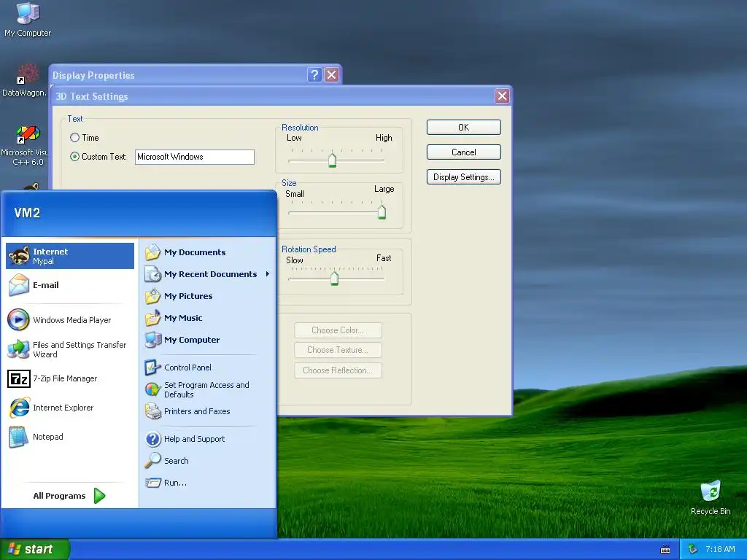Image resolution: width=747 pixels, height=560 pixels.
Task: Launch Mypal Internet browser from Start menu
Action: (70, 256)
